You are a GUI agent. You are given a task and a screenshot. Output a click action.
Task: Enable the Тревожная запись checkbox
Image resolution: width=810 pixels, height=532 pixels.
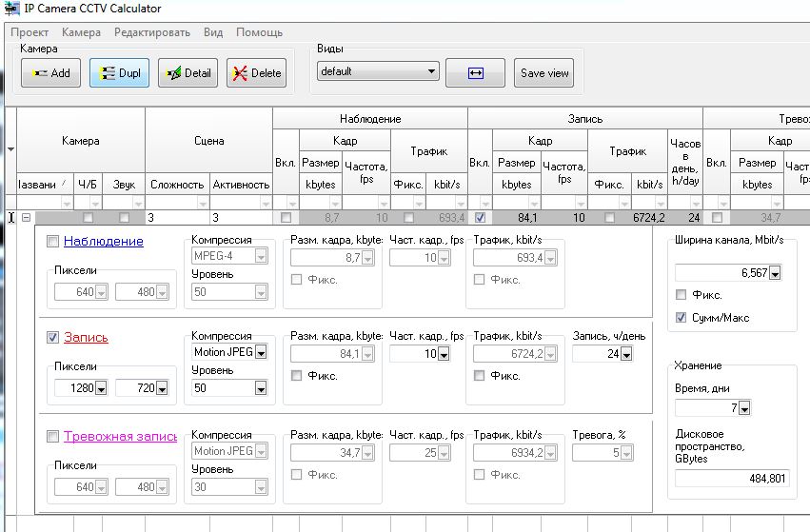point(53,437)
